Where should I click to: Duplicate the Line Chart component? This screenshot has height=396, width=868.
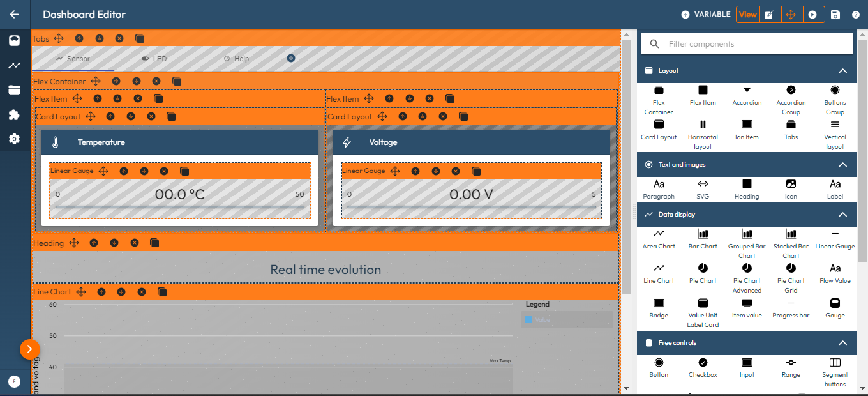[162, 292]
